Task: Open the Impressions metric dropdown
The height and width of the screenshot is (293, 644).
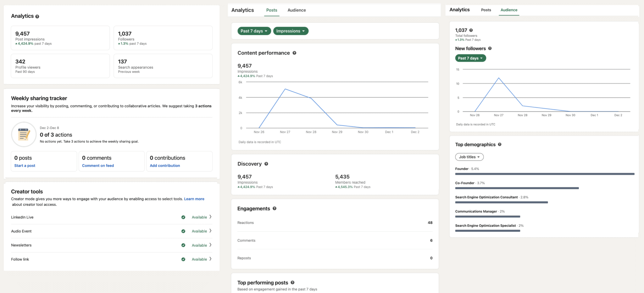Action: [x=291, y=31]
